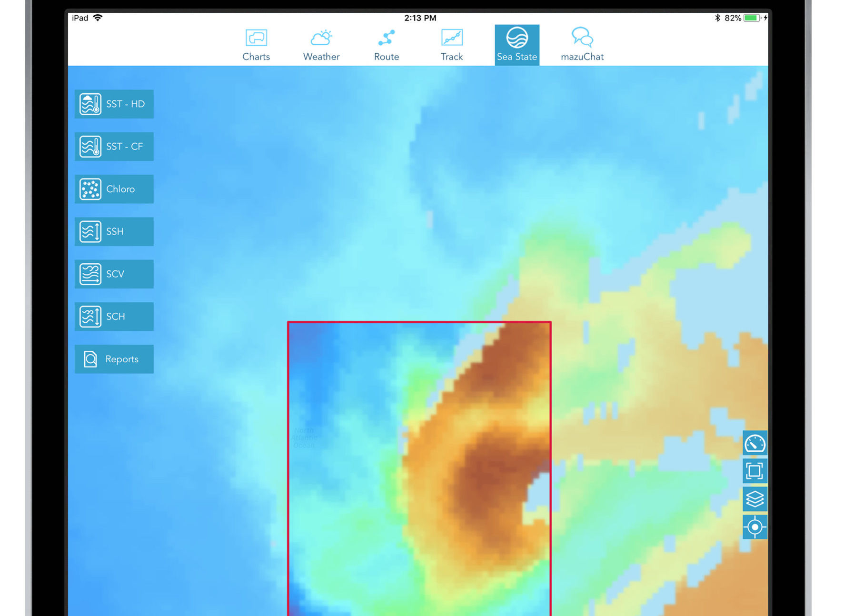Click the SCH layer button
Screen dimensions: 844x616
pyautogui.click(x=114, y=317)
